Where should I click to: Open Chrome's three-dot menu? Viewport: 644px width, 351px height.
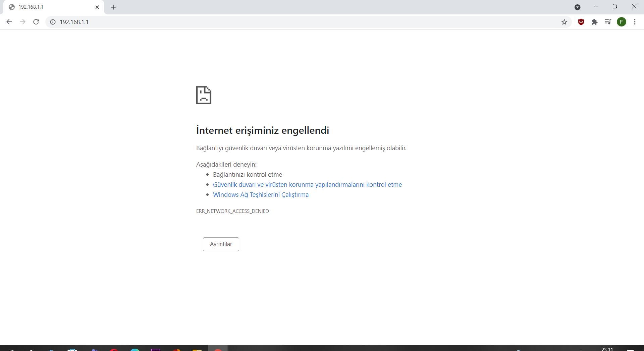tap(635, 22)
